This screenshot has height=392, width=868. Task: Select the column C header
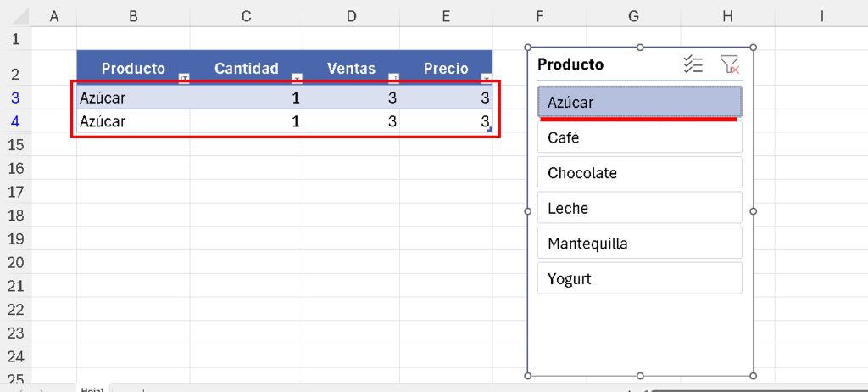(x=246, y=14)
